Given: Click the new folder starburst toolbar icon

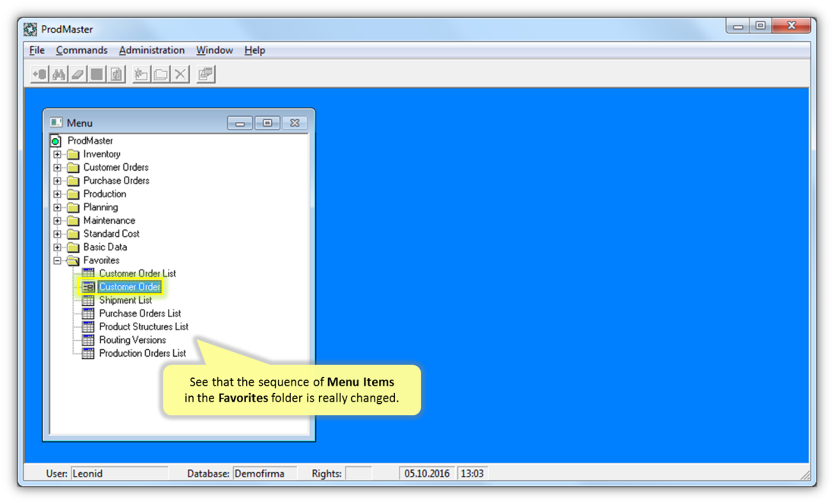Looking at the screenshot, I should point(141,74).
